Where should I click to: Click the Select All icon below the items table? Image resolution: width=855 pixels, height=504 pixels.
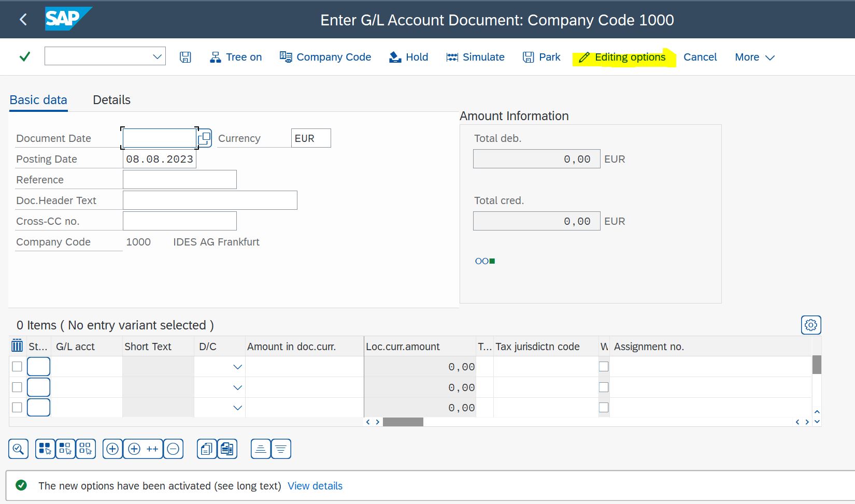coord(45,449)
